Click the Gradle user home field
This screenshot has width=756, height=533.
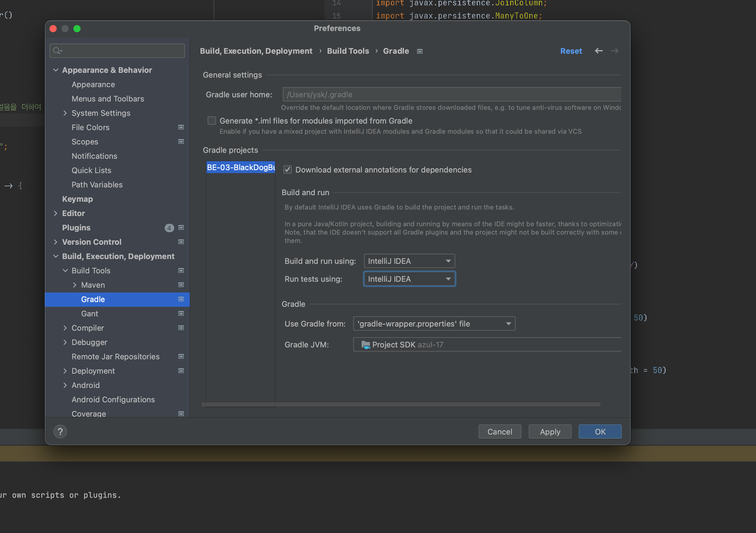click(451, 95)
